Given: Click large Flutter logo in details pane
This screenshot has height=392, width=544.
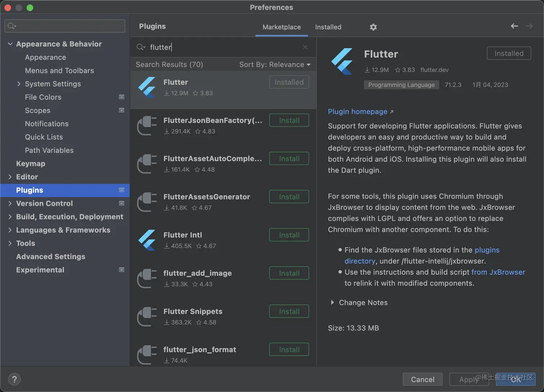Looking at the screenshot, I should [342, 61].
